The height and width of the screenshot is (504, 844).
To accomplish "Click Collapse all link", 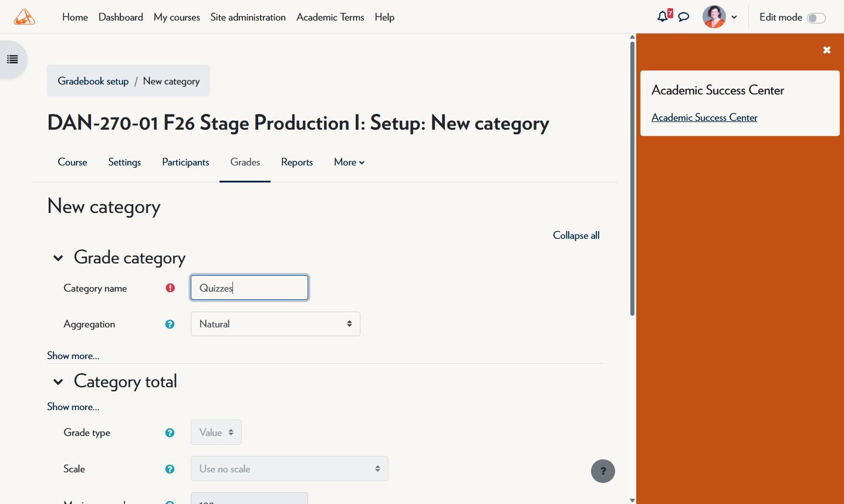I will point(576,235).
